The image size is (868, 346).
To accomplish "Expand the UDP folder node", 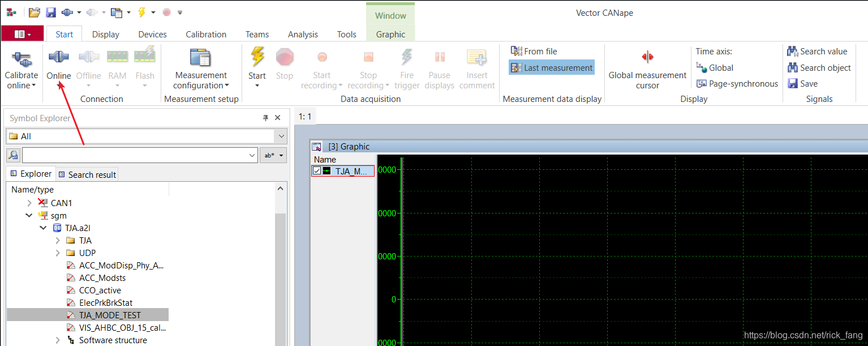I will pyautogui.click(x=57, y=253).
